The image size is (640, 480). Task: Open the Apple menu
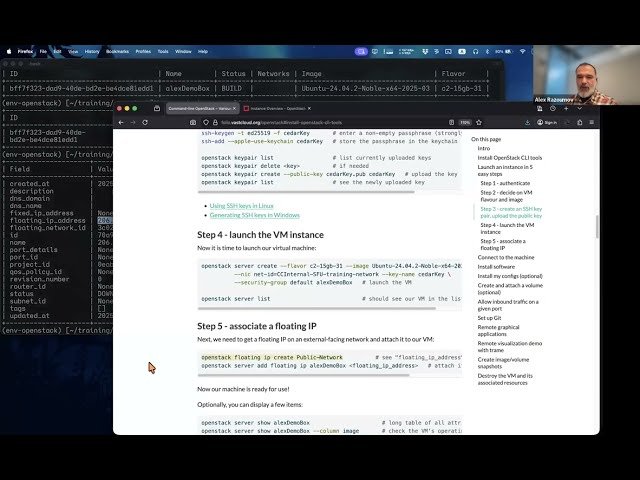tap(9, 50)
